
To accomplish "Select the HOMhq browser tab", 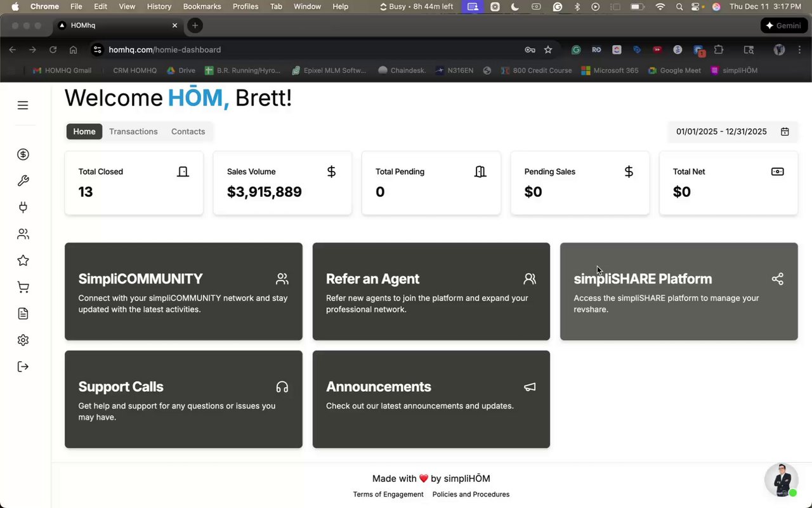I will [119, 25].
